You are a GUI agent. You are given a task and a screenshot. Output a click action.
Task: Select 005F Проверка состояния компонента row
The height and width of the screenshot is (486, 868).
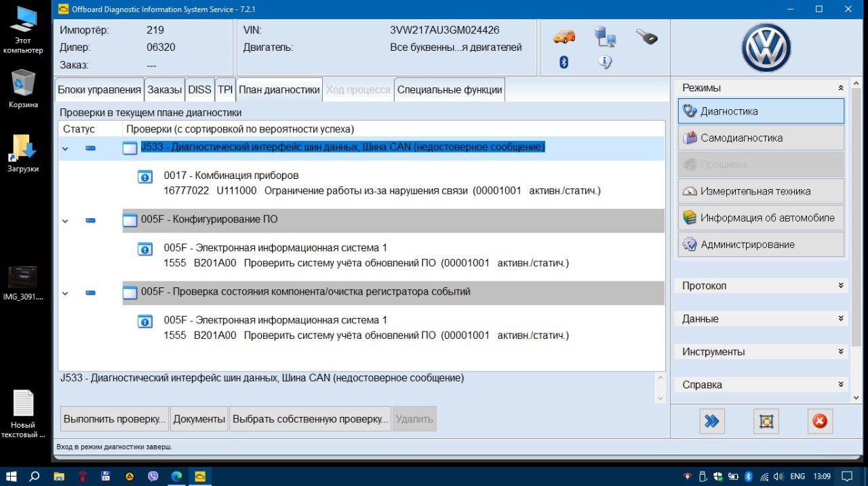393,292
